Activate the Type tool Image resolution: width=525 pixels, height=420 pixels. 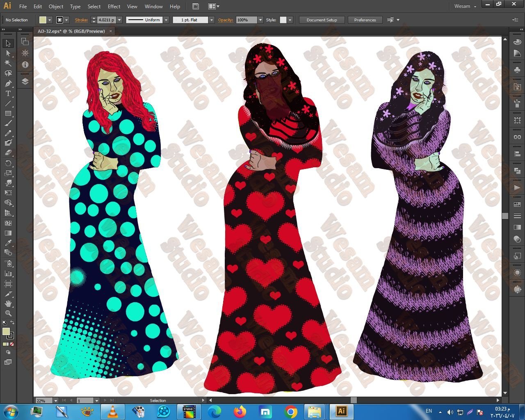(8, 94)
